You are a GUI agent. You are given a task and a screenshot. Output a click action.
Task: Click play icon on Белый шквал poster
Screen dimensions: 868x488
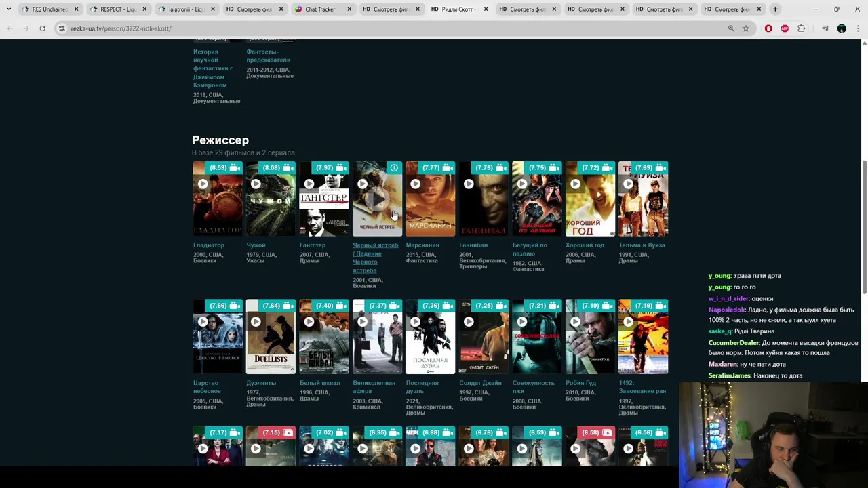[x=309, y=322]
